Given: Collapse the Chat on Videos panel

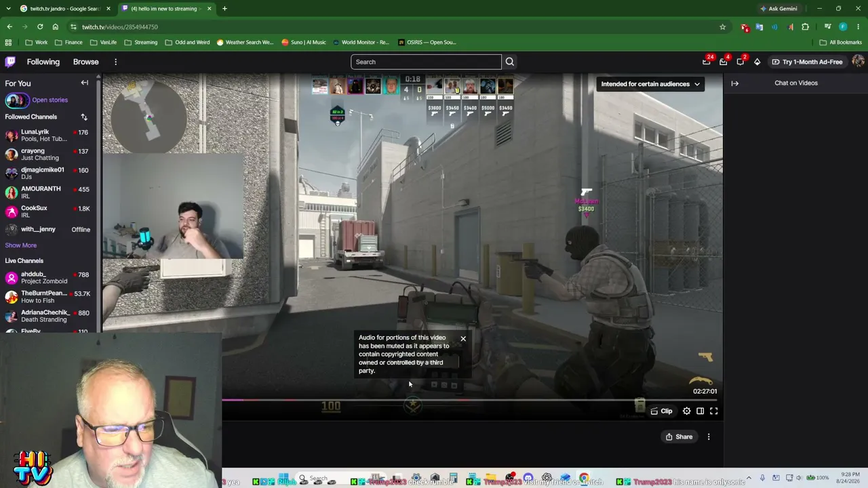Looking at the screenshot, I should click(735, 83).
